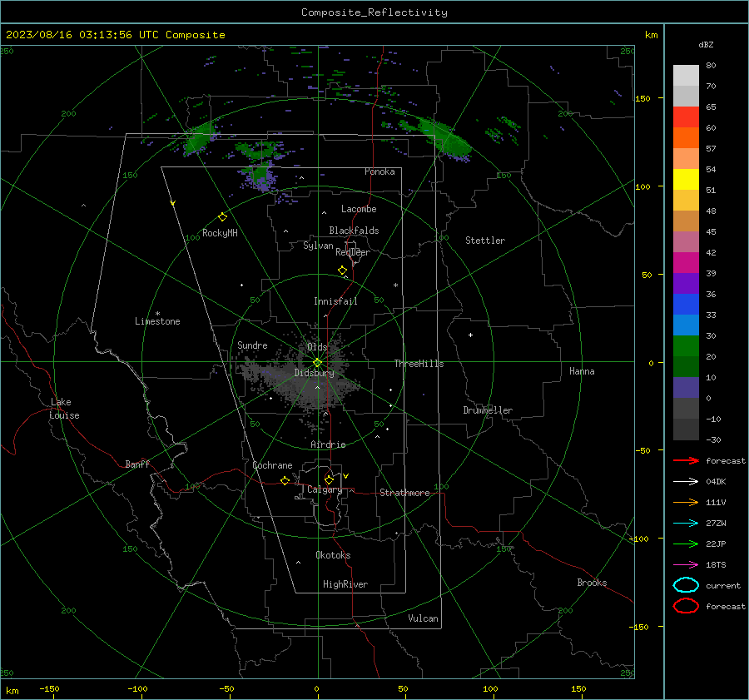Click the red forecast arrow in legend
Image resolution: width=749 pixels, height=700 pixels.
coord(686,460)
